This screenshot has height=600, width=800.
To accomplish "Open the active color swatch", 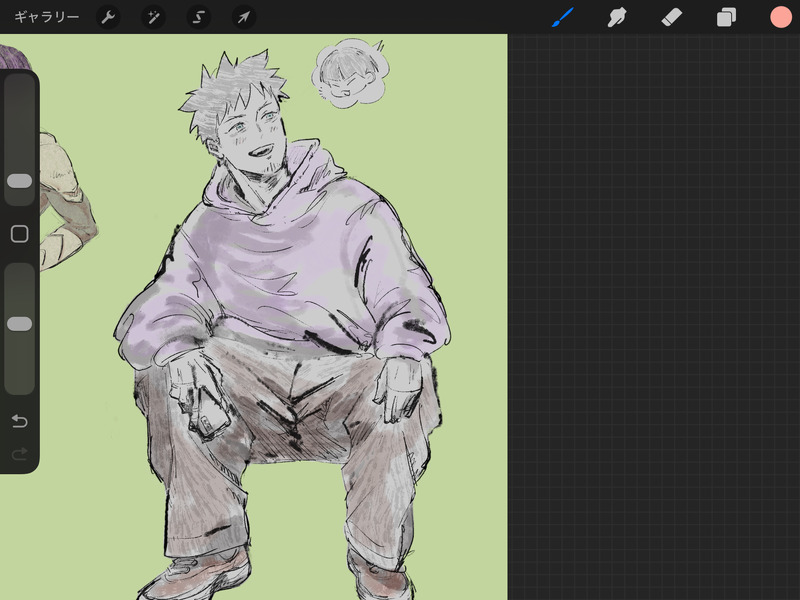I will click(x=781, y=17).
